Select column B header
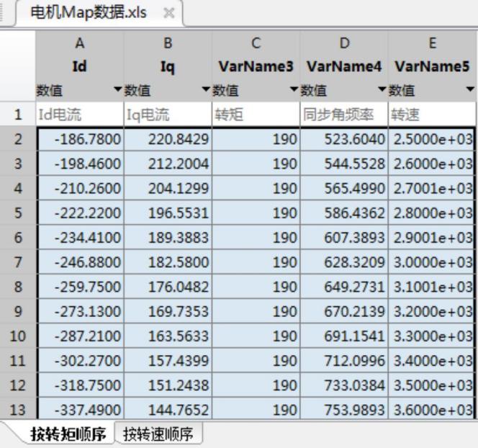 click(x=168, y=43)
